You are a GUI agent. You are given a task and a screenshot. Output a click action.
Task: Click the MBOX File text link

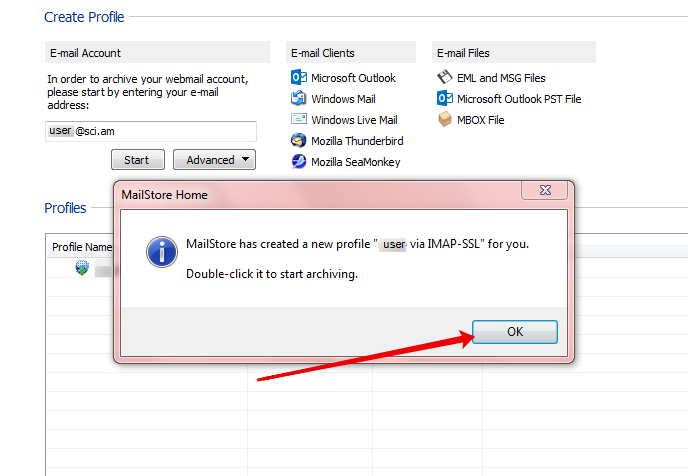pyautogui.click(x=480, y=120)
